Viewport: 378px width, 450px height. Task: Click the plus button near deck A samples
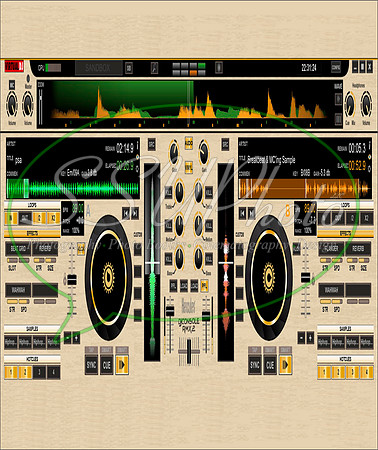pos(76,338)
